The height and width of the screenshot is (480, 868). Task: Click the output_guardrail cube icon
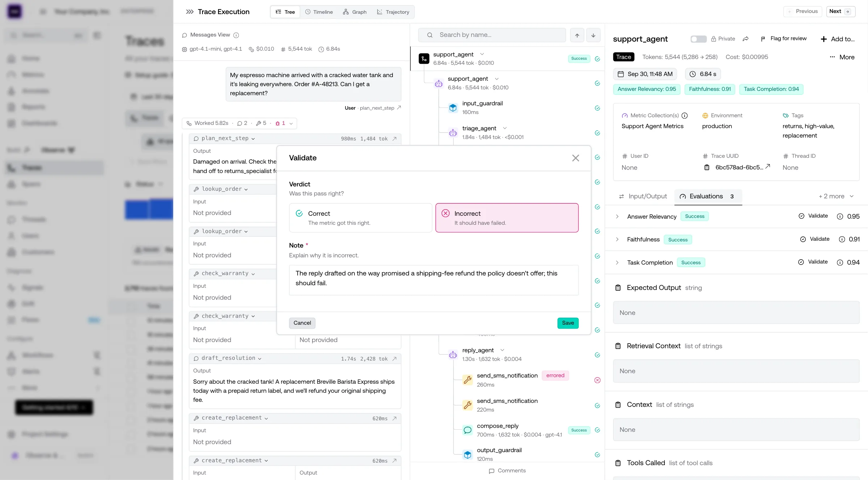(x=468, y=454)
